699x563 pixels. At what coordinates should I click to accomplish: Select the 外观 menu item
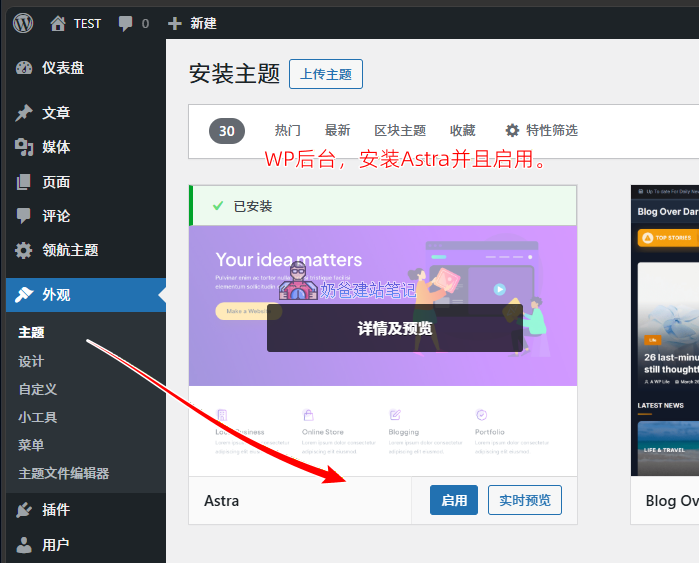86,295
